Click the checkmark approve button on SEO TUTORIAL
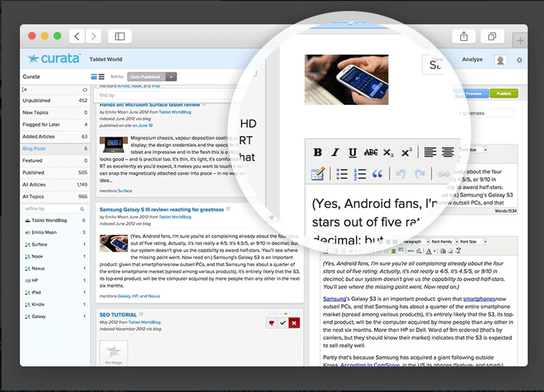Screen dimensions: 544x392 pos(283,323)
